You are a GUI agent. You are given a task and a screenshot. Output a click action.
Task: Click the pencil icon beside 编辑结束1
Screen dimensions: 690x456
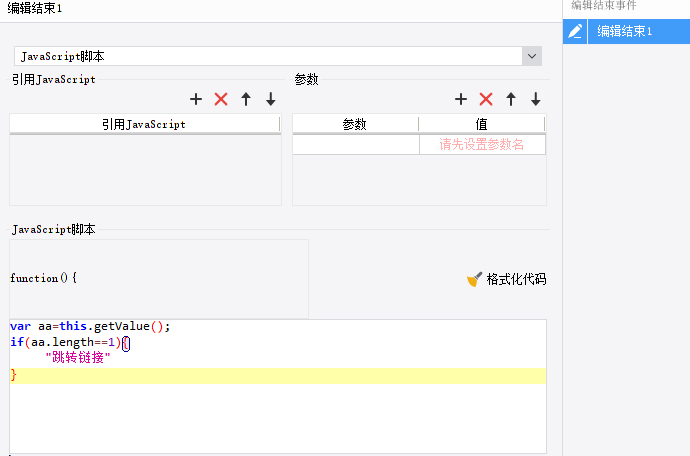tap(575, 31)
